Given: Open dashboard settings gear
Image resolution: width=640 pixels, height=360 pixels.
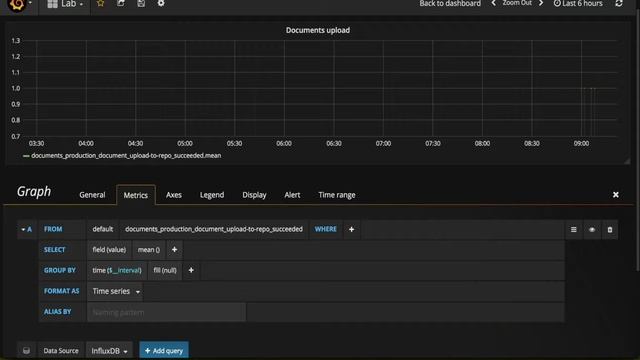Looking at the screenshot, I should (161, 4).
